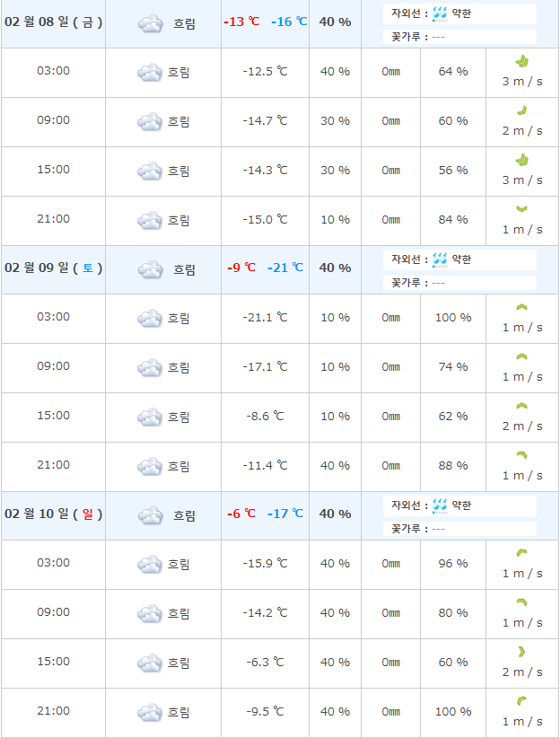Click the cloud icon for 02월 09일 21:00
This screenshot has width=560, height=738.
149,466
